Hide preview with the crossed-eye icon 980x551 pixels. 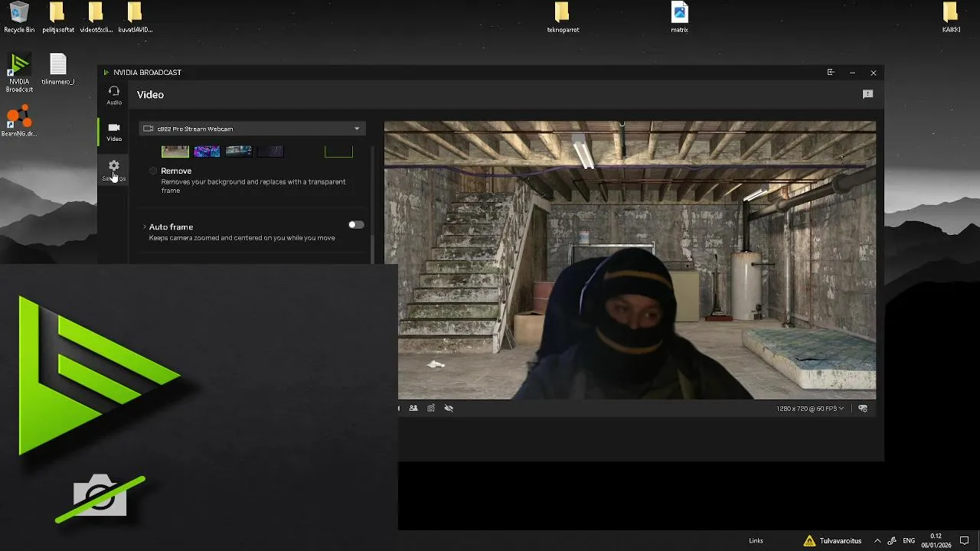click(449, 408)
